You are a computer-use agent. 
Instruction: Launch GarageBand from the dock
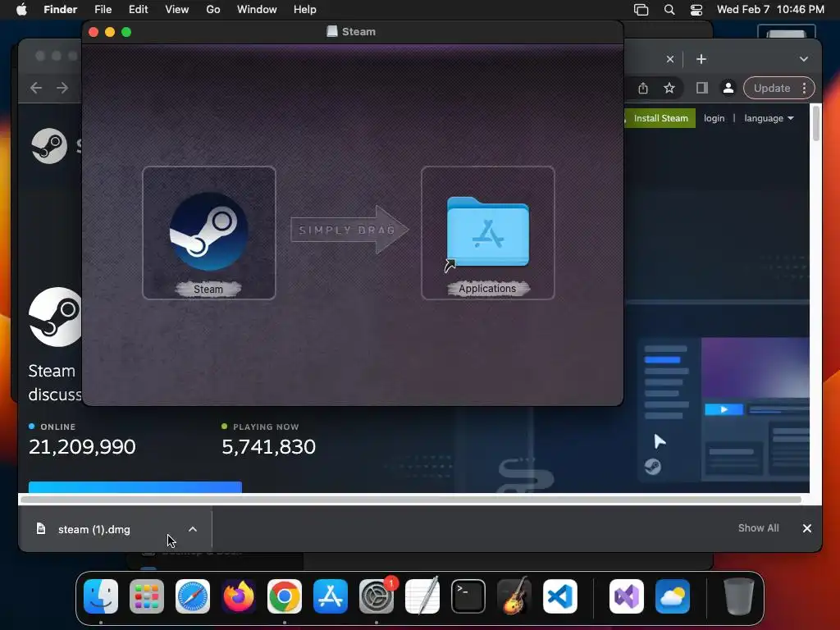coord(514,596)
